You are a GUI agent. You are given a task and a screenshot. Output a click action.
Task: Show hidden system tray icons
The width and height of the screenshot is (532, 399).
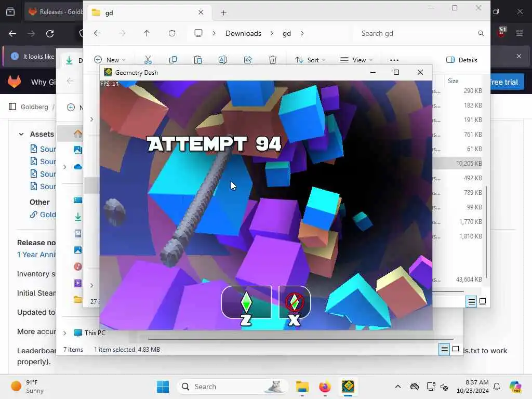tap(398, 387)
